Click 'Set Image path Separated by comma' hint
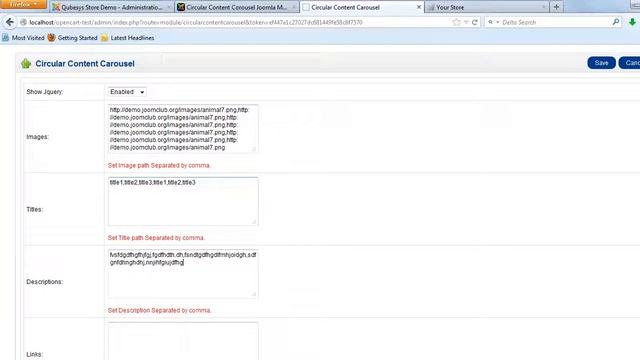Image resolution: width=640 pixels, height=360 pixels. (x=159, y=165)
